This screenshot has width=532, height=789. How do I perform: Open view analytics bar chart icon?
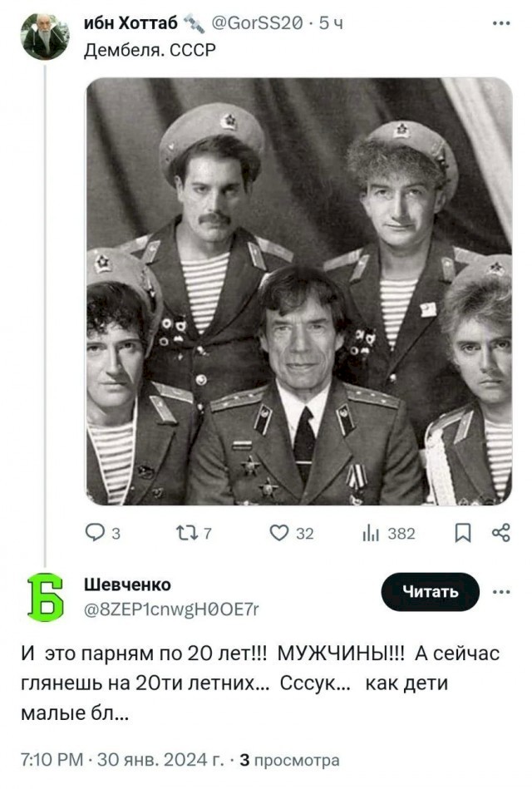pos(371,533)
